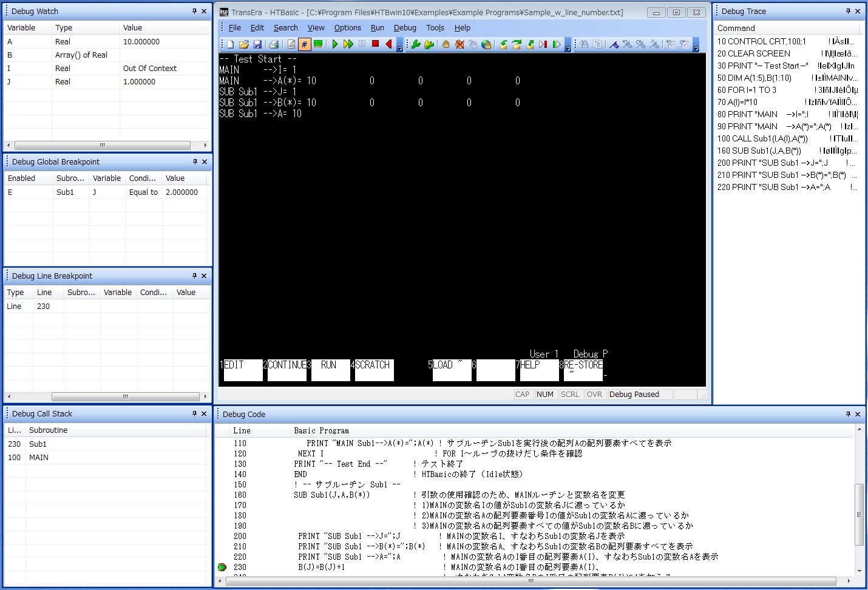Run the program with the green arrow
868x590 pixels.
[x=334, y=44]
